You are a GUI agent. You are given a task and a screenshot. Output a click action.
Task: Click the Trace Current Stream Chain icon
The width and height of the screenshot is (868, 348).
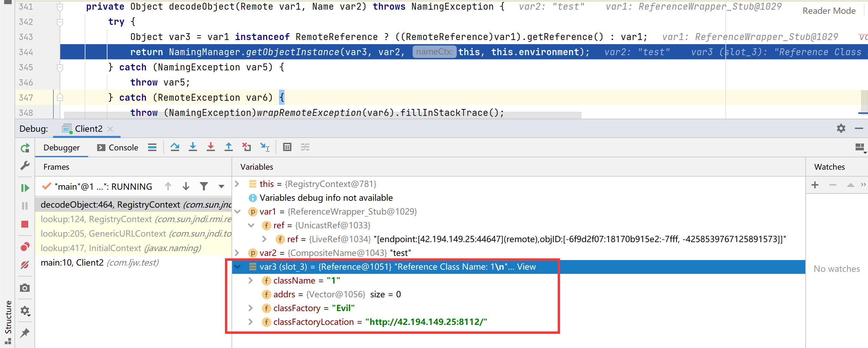click(x=305, y=147)
